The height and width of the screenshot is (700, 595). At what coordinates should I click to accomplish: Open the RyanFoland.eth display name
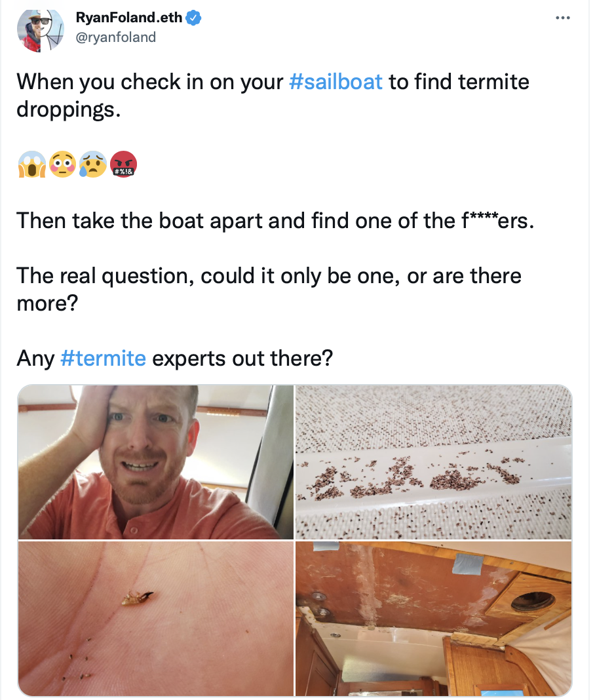(129, 18)
